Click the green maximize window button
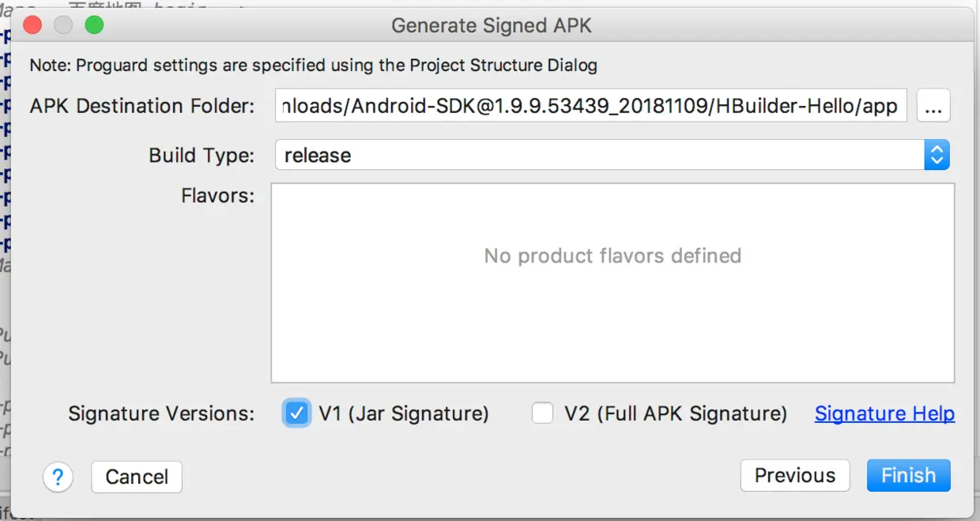Viewport: 980px width, 521px height. [94, 25]
